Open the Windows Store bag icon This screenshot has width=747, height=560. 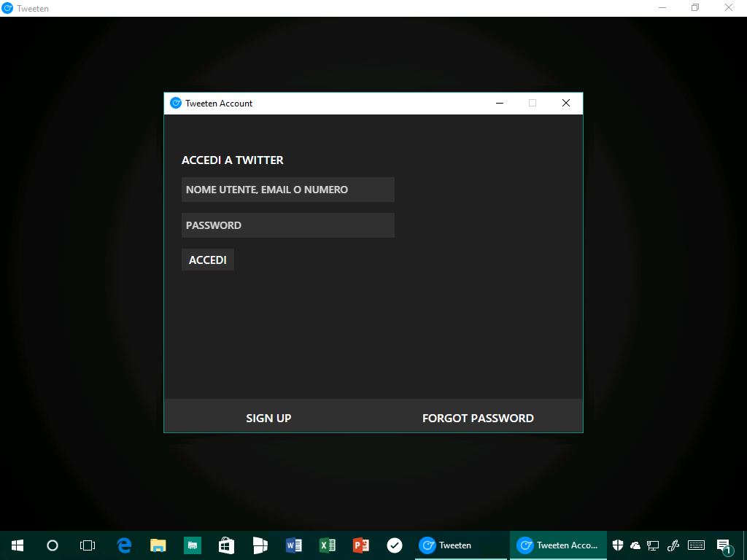pyautogui.click(x=226, y=545)
